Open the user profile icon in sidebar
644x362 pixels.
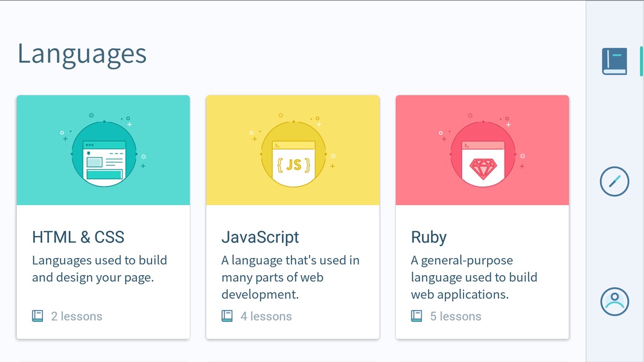(614, 302)
